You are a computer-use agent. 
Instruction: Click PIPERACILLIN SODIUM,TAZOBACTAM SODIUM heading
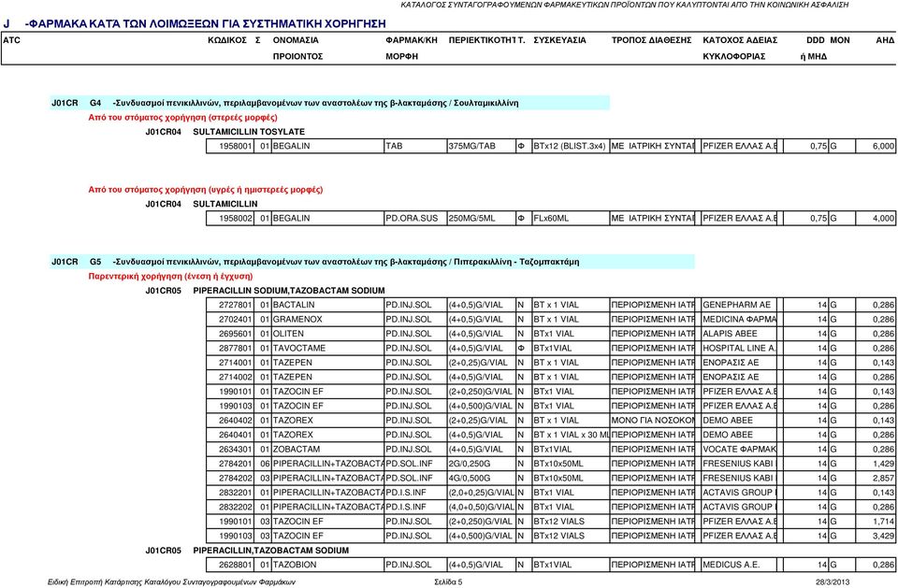point(289,291)
